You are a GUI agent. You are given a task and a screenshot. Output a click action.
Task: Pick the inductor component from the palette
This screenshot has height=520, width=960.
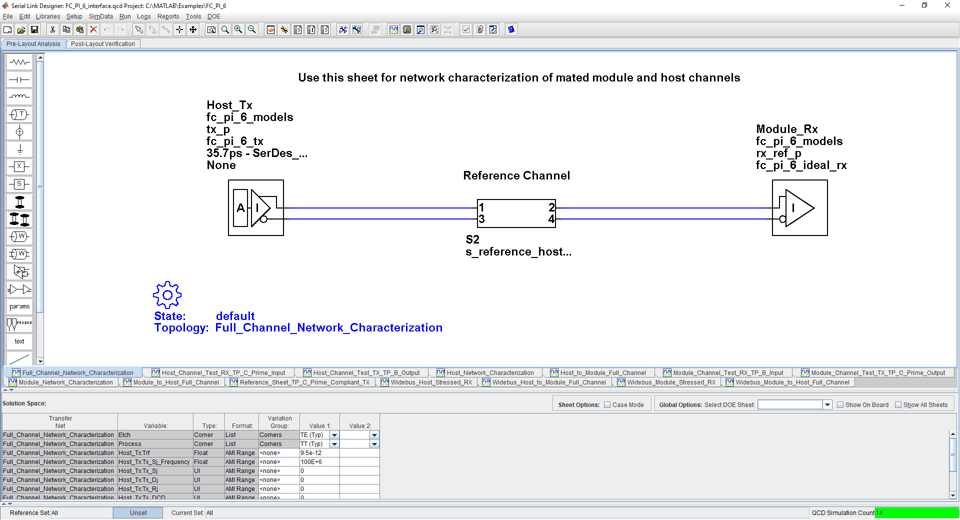point(19,97)
